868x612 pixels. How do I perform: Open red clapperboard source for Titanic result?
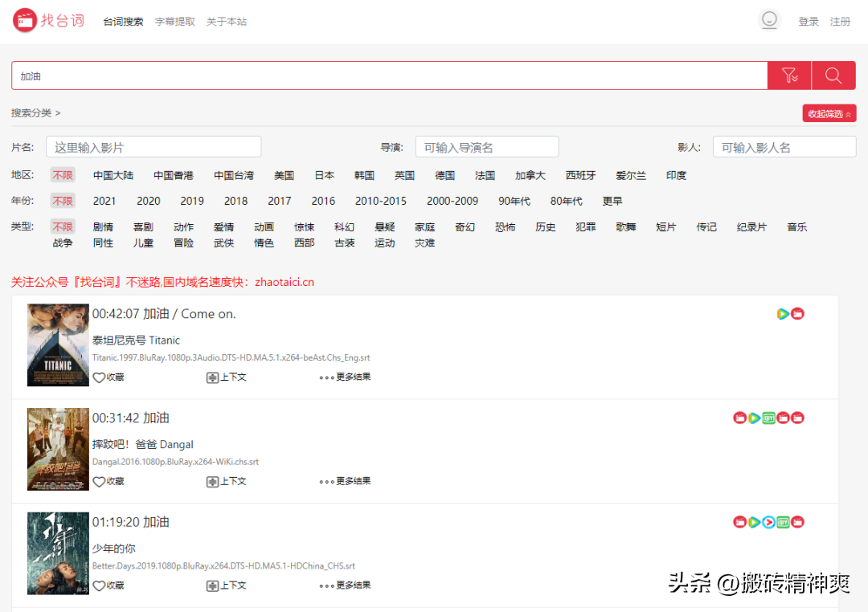[x=797, y=314]
